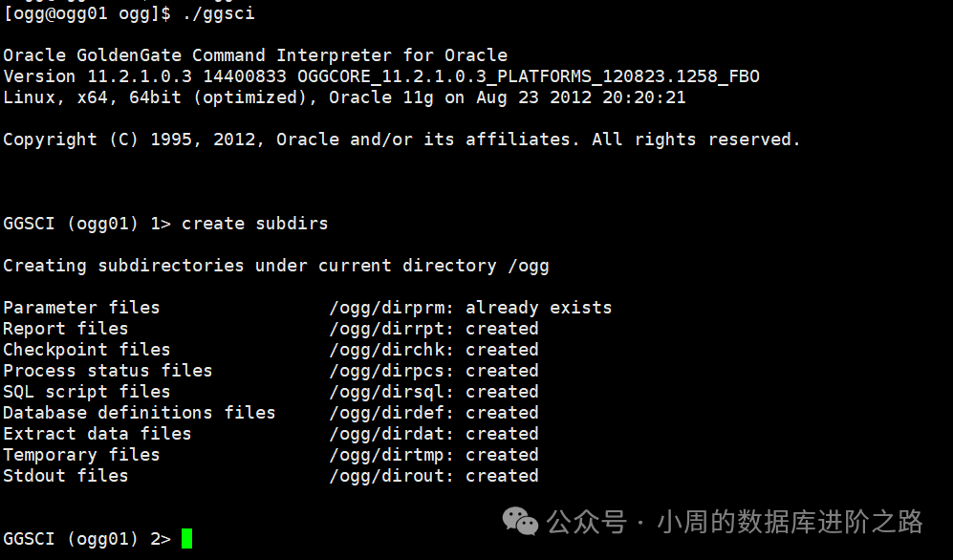953x560 pixels.
Task: Click the "/ogg/dirrpt" path
Action: [x=392, y=329]
